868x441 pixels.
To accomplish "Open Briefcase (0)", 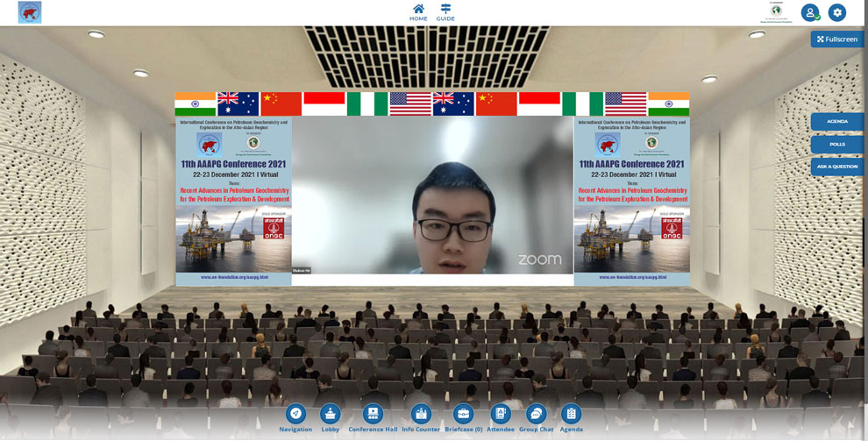I will [x=463, y=418].
